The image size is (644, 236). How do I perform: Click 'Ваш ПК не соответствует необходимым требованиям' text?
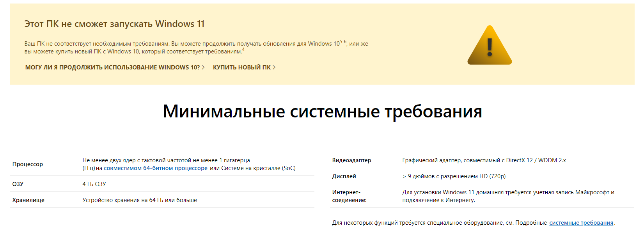click(x=97, y=44)
